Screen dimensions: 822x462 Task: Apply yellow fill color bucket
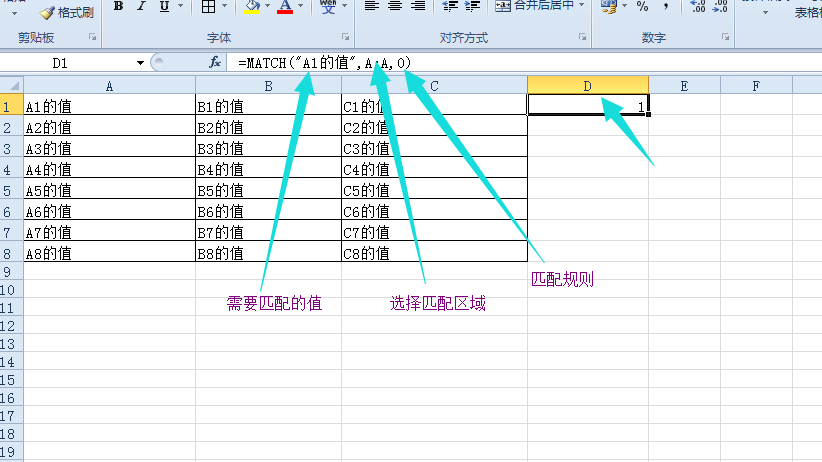click(252, 6)
